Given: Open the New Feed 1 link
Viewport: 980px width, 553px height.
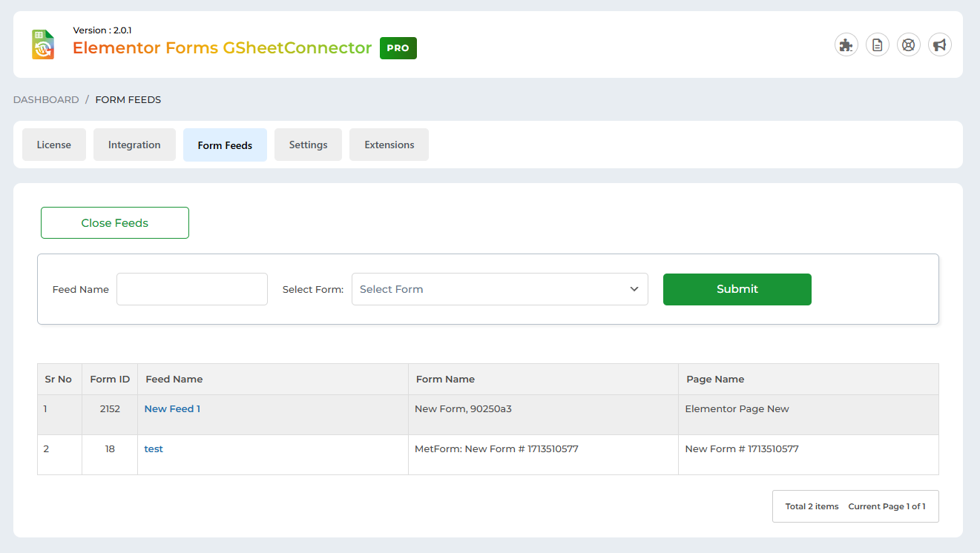Looking at the screenshot, I should point(172,409).
